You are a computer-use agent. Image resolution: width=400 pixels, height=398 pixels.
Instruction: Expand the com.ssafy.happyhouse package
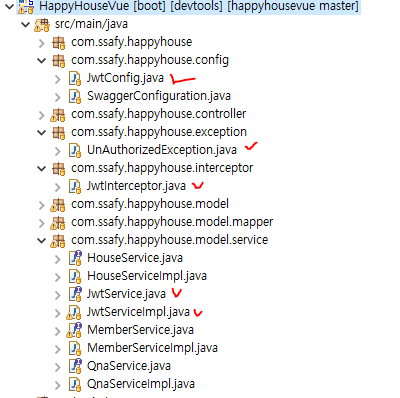pos(42,43)
